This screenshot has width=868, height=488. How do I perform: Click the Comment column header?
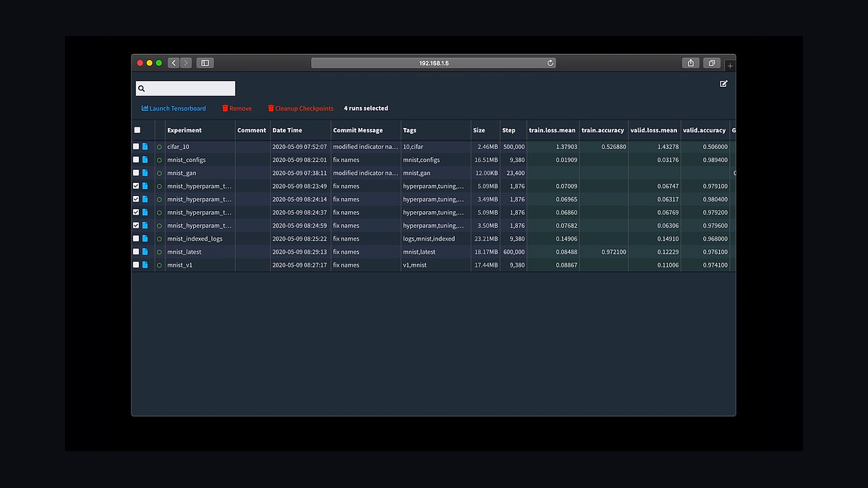point(252,130)
